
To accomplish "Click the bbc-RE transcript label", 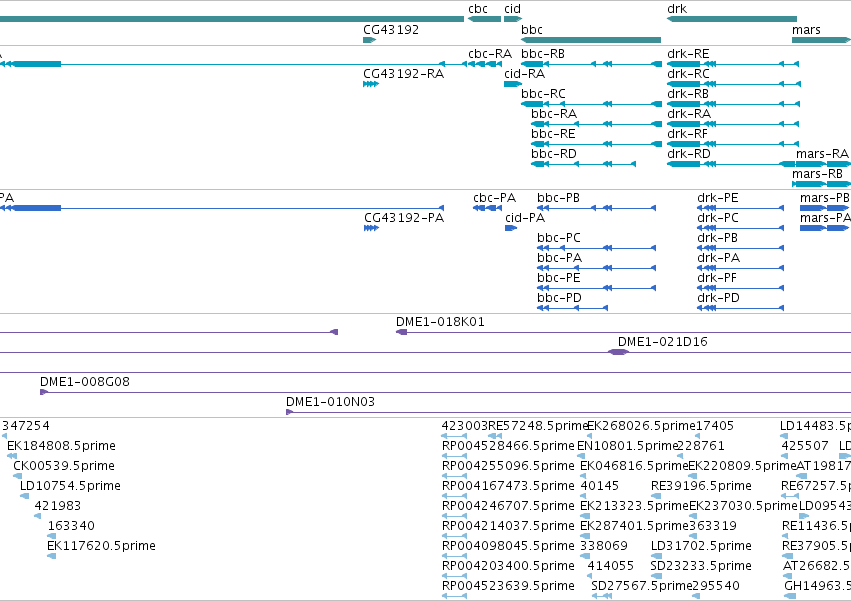I will pos(553,134).
